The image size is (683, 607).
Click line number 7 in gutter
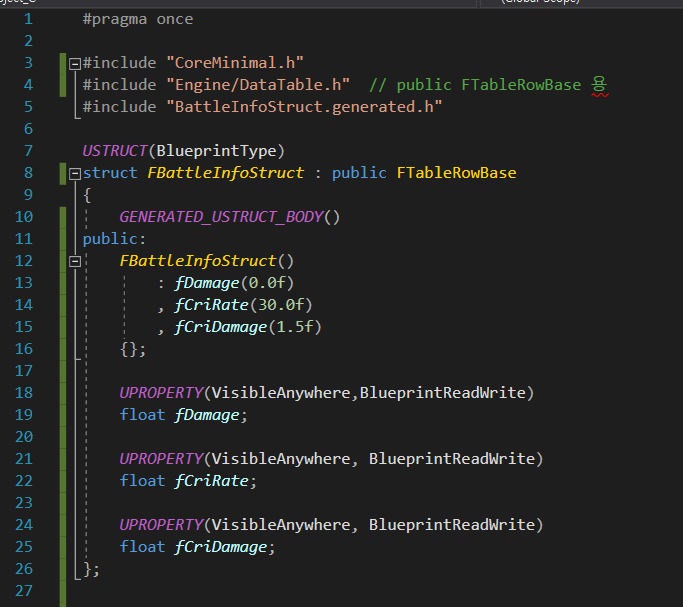click(28, 151)
